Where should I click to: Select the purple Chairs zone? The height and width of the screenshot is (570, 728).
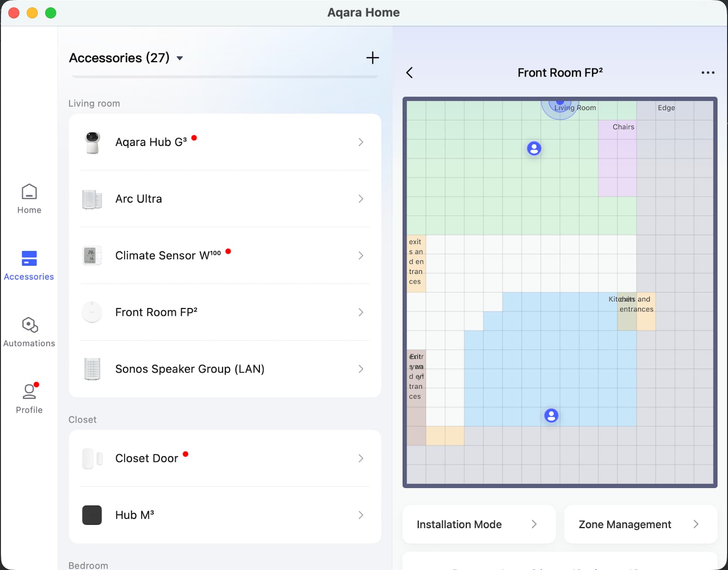[617, 161]
